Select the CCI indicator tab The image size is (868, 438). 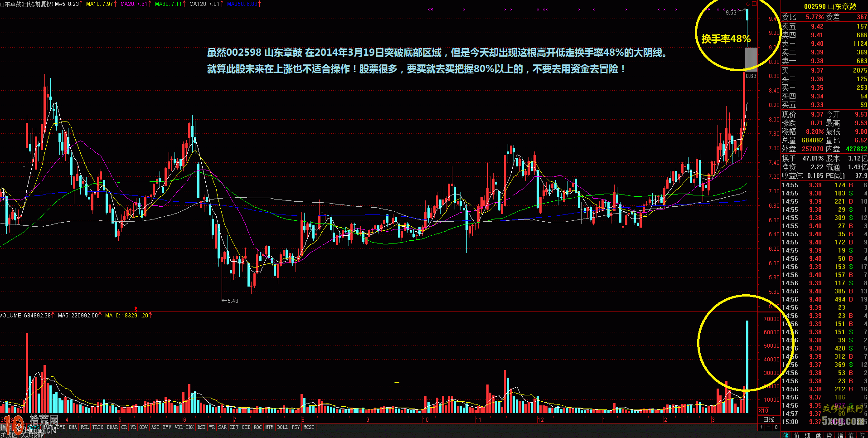pyautogui.click(x=246, y=427)
